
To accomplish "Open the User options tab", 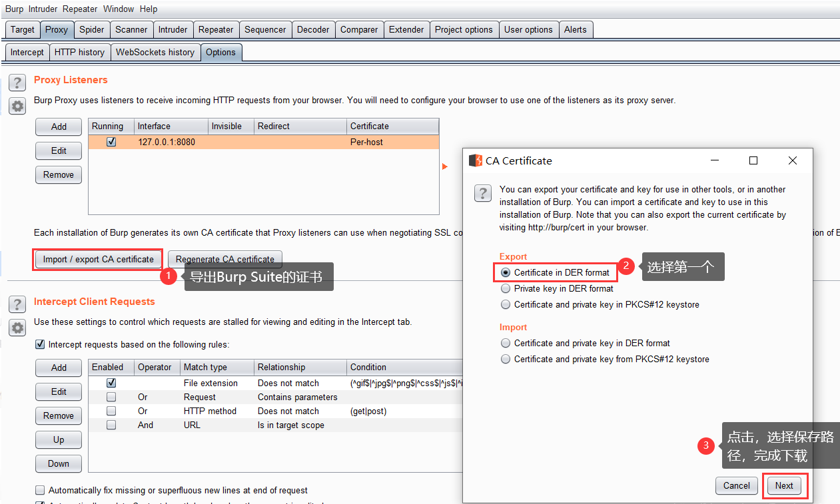I will [528, 29].
